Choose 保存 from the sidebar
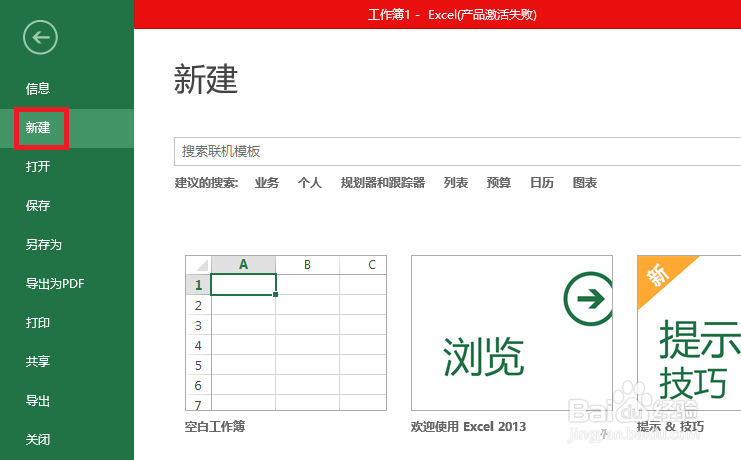The width and height of the screenshot is (741, 460). pyautogui.click(x=38, y=206)
